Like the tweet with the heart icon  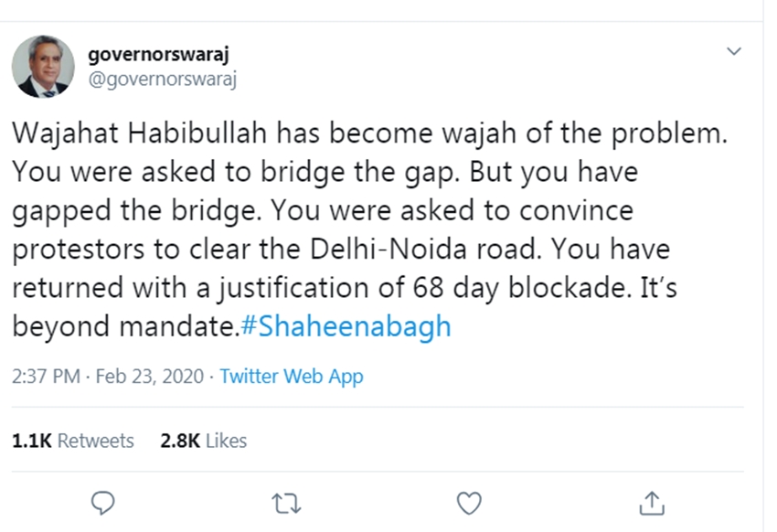469,502
